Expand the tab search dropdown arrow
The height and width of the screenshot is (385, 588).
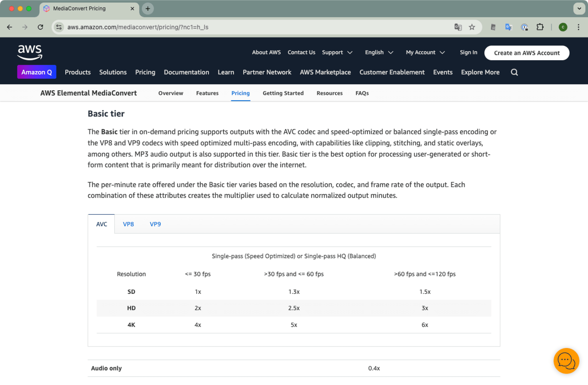[x=579, y=9]
